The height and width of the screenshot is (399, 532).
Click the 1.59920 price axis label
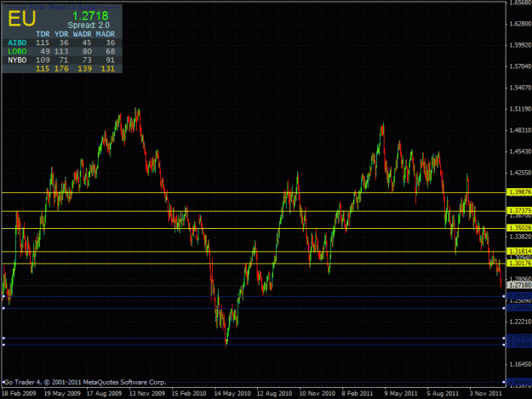(x=520, y=45)
